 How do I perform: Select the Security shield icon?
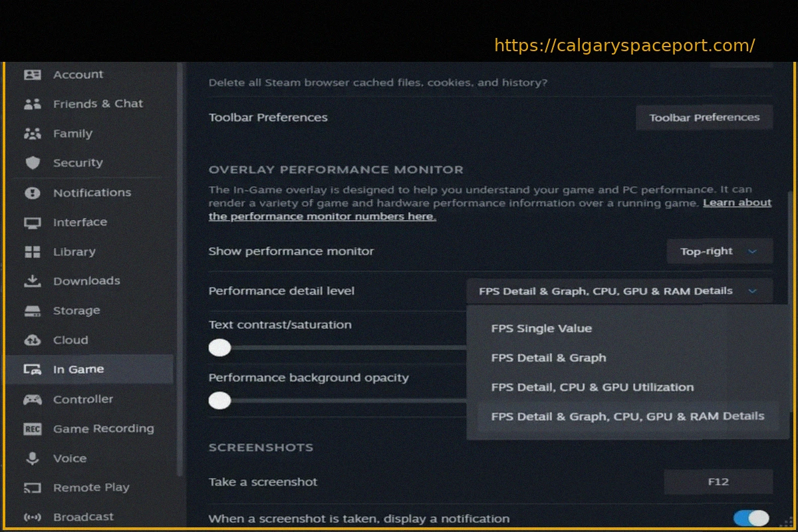[x=32, y=163]
